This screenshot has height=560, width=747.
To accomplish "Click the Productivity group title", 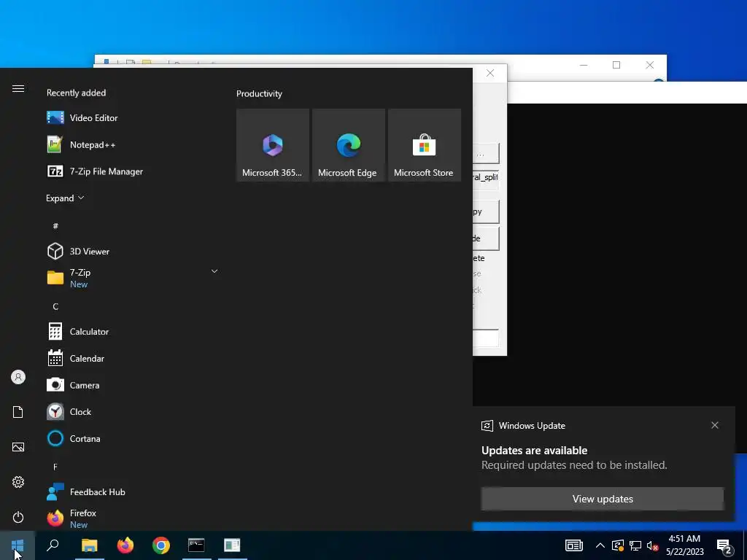I will 259,94.
